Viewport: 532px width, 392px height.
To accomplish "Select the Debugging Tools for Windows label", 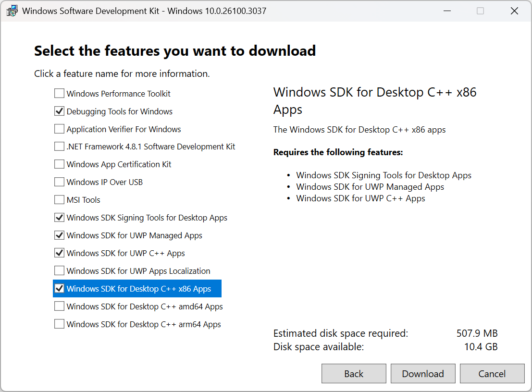I will (x=120, y=111).
